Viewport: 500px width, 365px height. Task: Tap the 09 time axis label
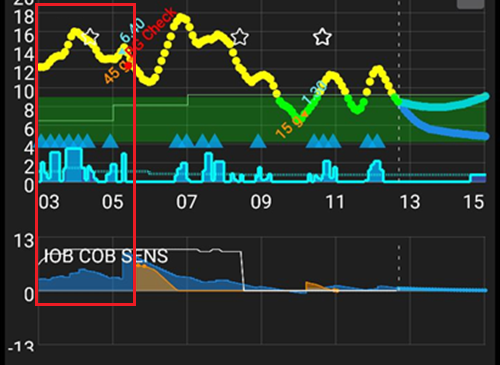[x=261, y=202]
